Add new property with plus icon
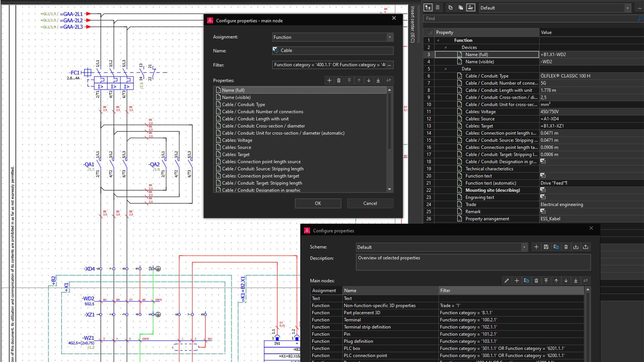This screenshot has width=644, height=362. [x=329, y=80]
